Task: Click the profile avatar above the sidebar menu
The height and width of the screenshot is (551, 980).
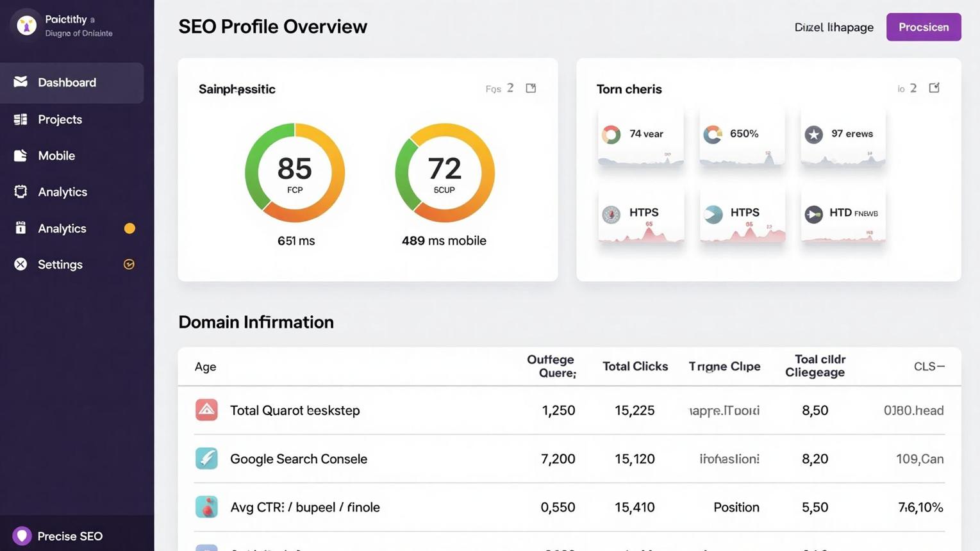Action: click(x=26, y=25)
